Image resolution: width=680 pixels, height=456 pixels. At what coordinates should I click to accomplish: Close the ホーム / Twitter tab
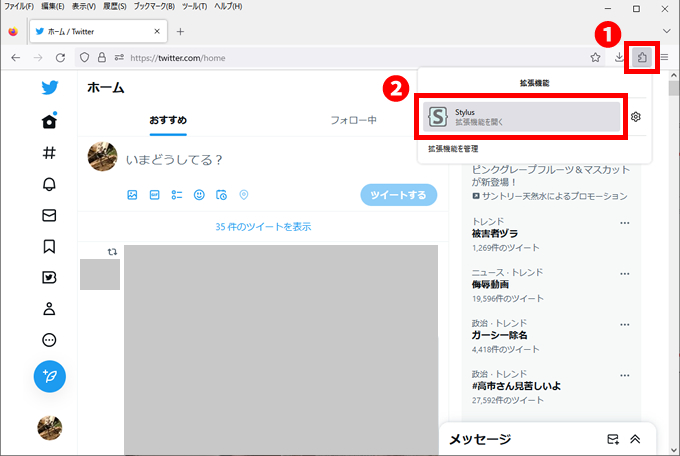point(157,31)
